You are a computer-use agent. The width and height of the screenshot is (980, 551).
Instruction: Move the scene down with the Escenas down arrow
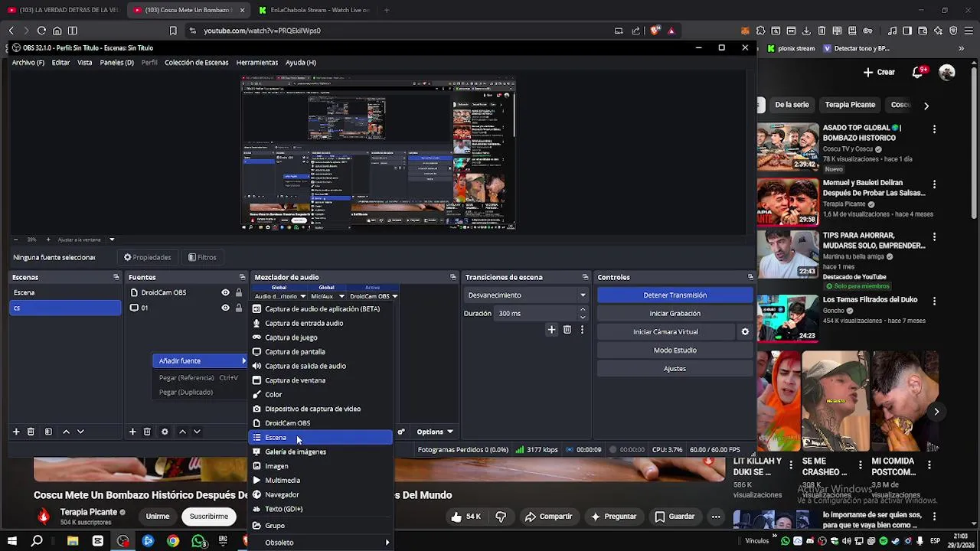click(x=80, y=432)
